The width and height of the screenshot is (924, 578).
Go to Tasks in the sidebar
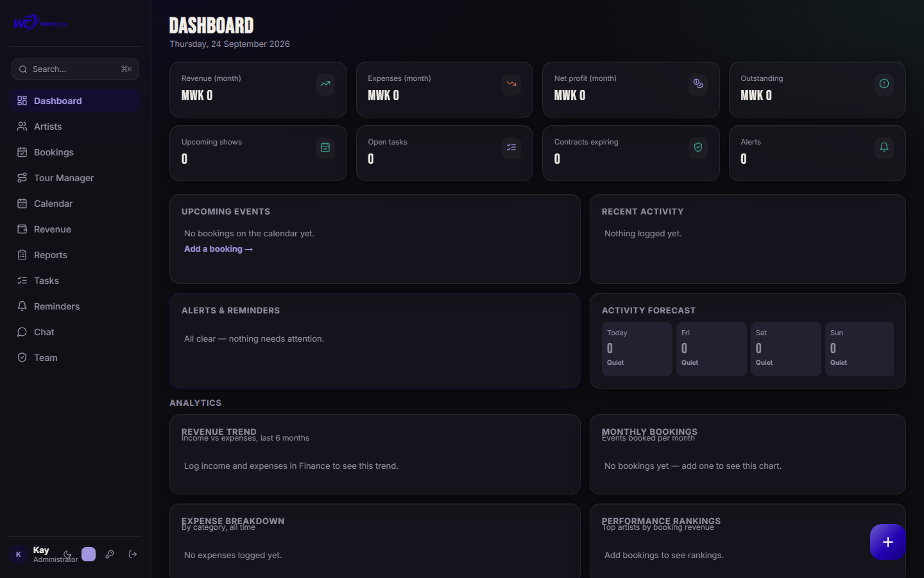pos(75,281)
